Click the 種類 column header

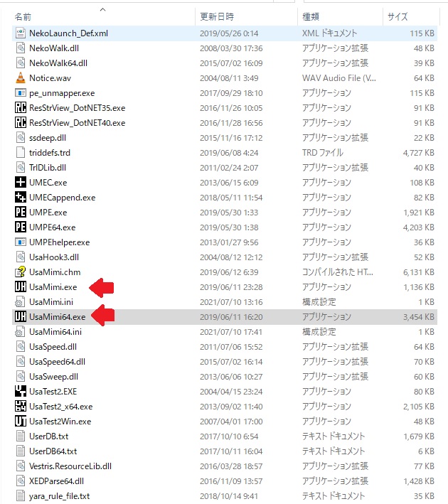(x=311, y=16)
